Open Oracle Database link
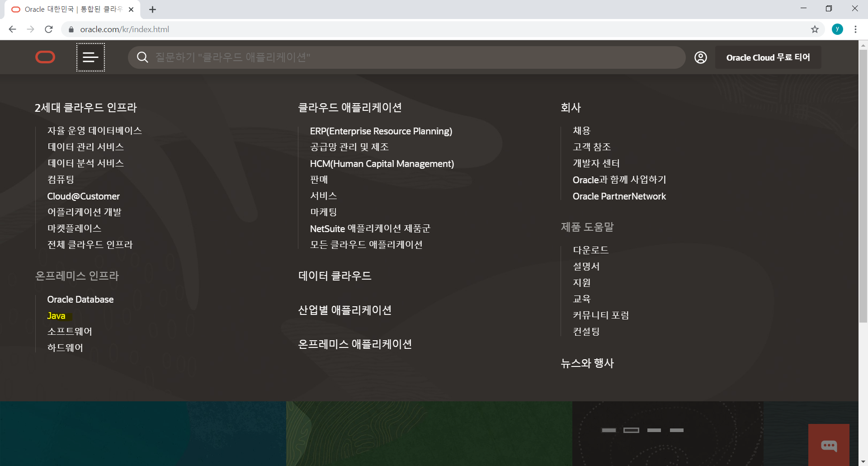The image size is (868, 466). click(x=80, y=300)
